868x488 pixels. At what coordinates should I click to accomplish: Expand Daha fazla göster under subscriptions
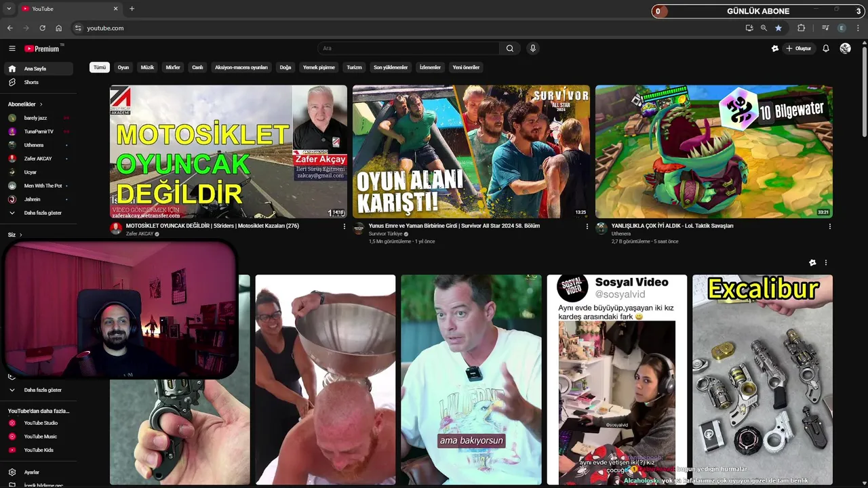tap(38, 213)
